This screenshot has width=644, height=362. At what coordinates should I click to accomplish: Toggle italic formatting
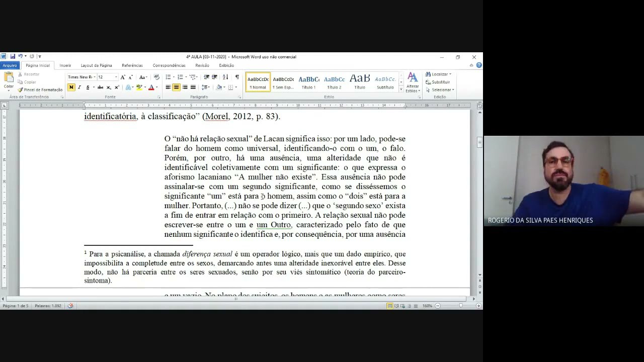[79, 87]
